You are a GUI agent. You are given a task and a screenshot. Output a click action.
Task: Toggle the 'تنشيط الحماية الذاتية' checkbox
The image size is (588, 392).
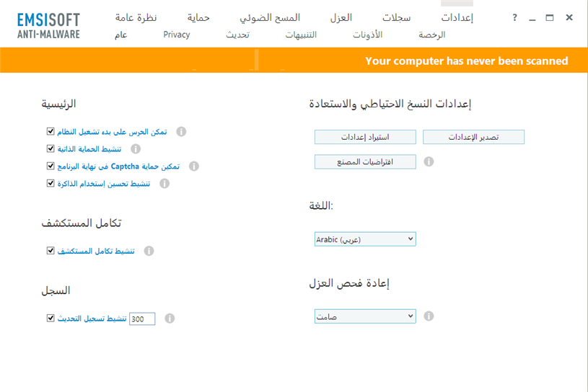point(51,149)
